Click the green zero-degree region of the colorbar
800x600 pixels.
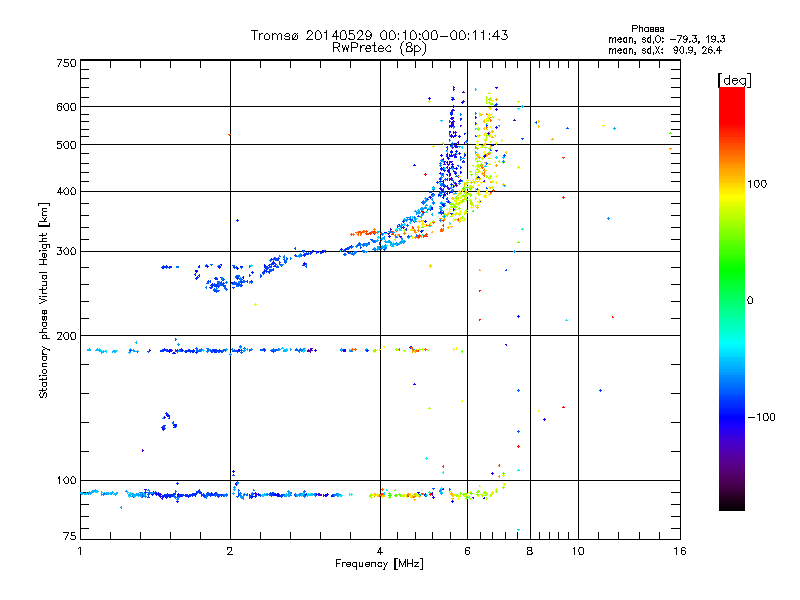732,300
